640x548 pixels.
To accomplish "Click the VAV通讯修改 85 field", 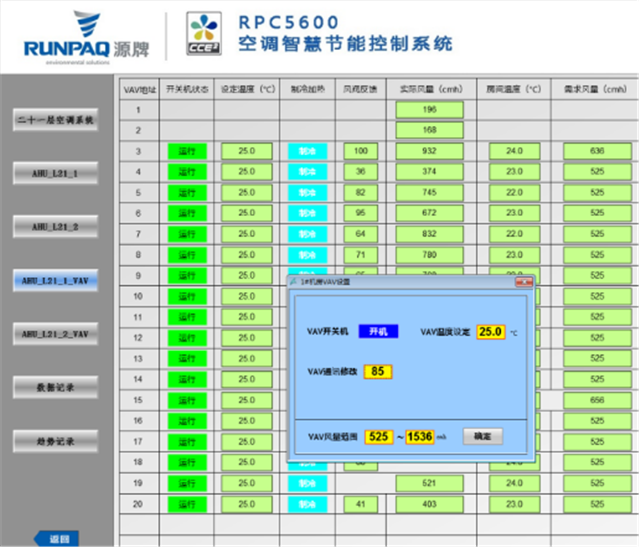I will tap(378, 371).
